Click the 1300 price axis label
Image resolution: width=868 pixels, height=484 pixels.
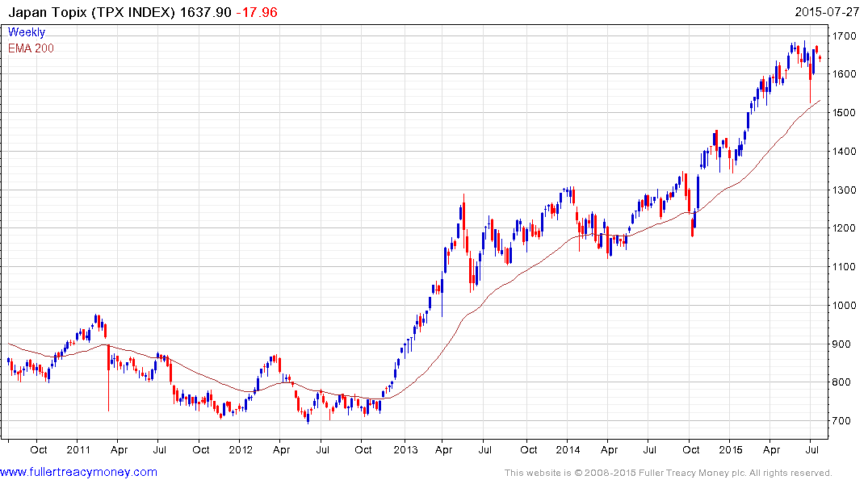click(845, 190)
